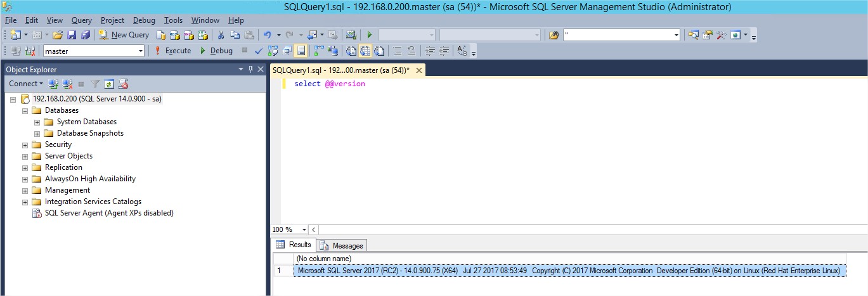Open the Connect dropdown in Object Explorer
This screenshot has height=296, width=868.
pyautogui.click(x=26, y=84)
